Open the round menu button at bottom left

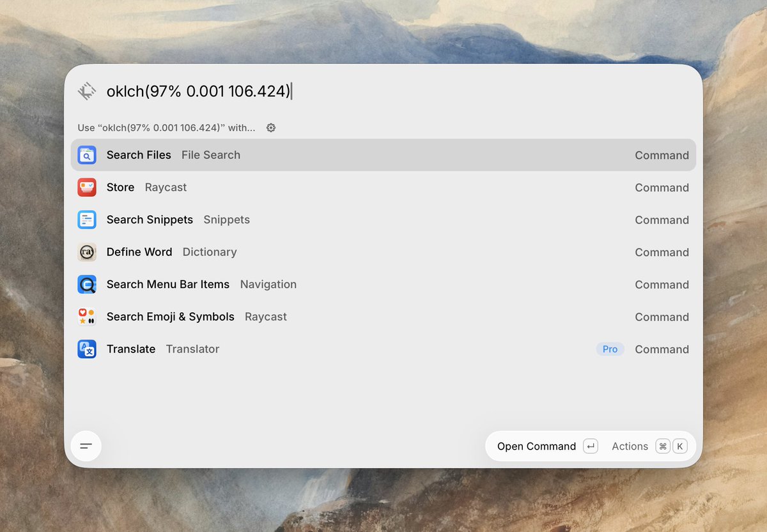(x=86, y=446)
